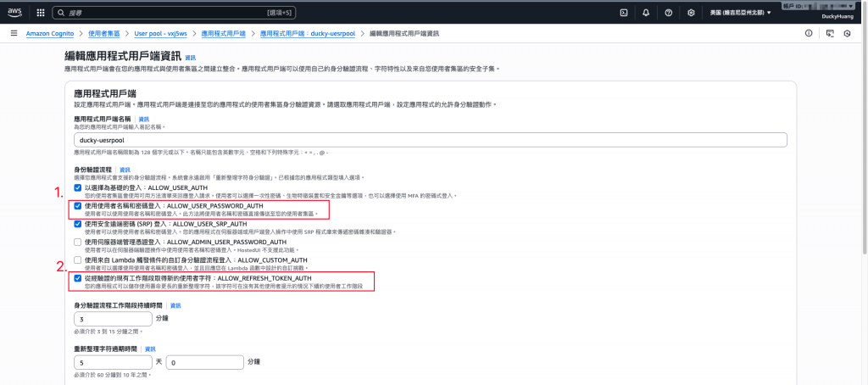Open the region selector 美國 (維吉尼亞州北部)
The height and width of the screenshot is (385, 868).
[740, 12]
